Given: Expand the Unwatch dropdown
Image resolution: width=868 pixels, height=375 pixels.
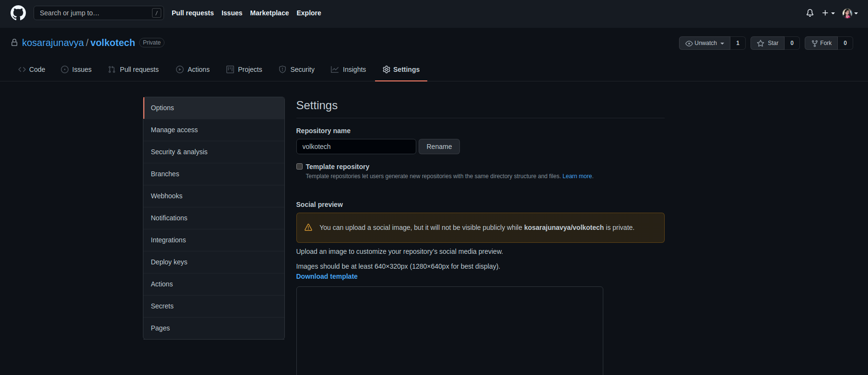Looking at the screenshot, I should coord(704,43).
